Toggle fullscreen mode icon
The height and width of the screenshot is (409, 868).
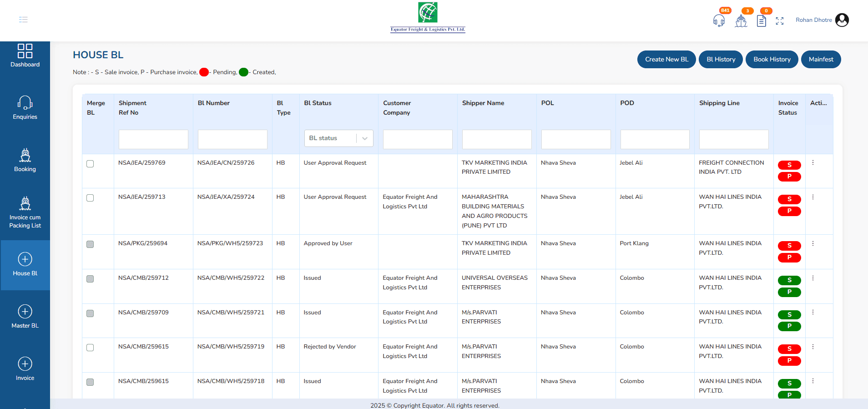(x=780, y=21)
